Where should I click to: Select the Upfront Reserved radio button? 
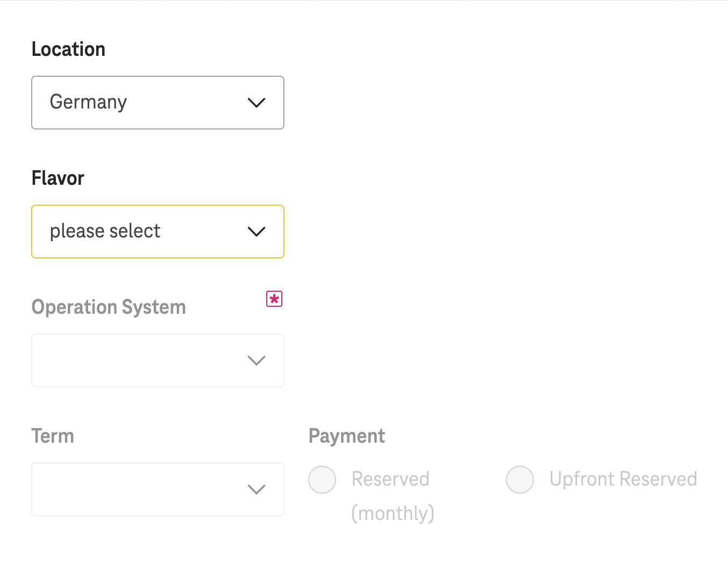(x=520, y=480)
